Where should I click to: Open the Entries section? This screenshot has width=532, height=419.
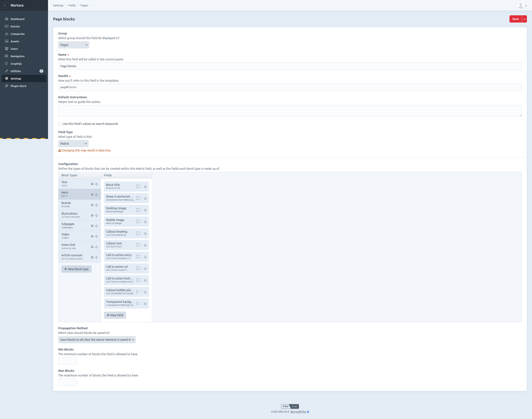point(15,26)
